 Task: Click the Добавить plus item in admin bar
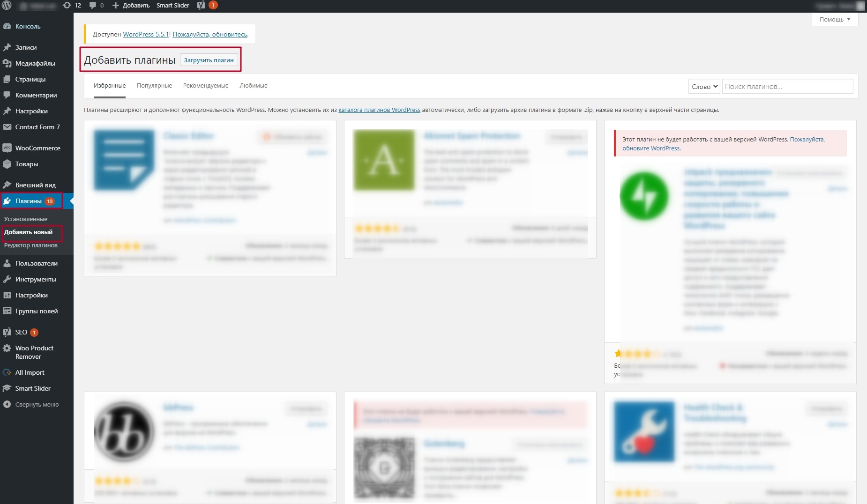(x=131, y=6)
